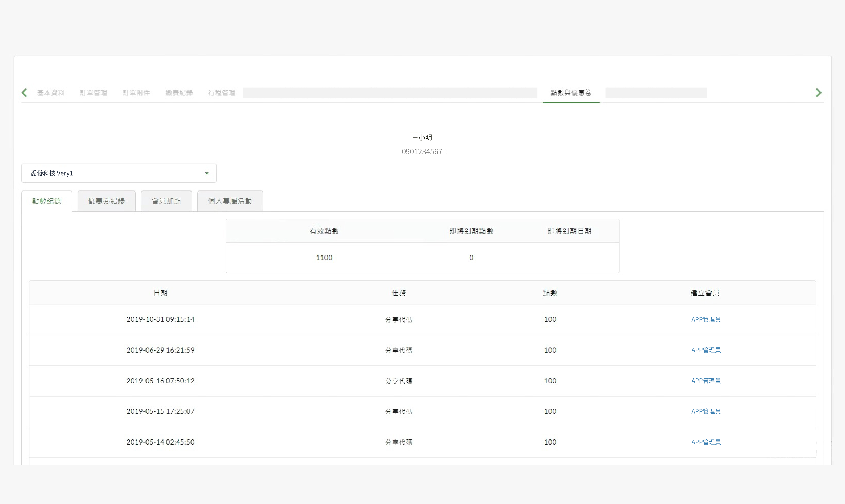Open the 會員加點 sub-tab
This screenshot has width=845, height=504.
[166, 201]
